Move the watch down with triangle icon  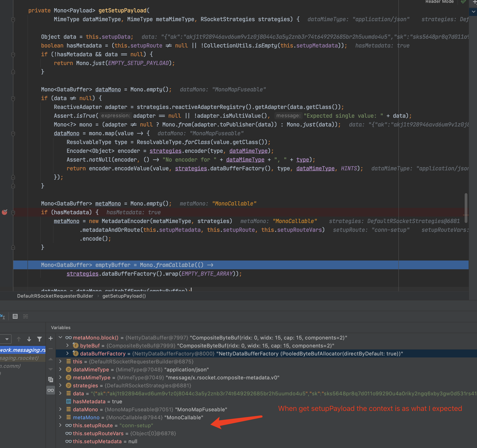pos(51,369)
